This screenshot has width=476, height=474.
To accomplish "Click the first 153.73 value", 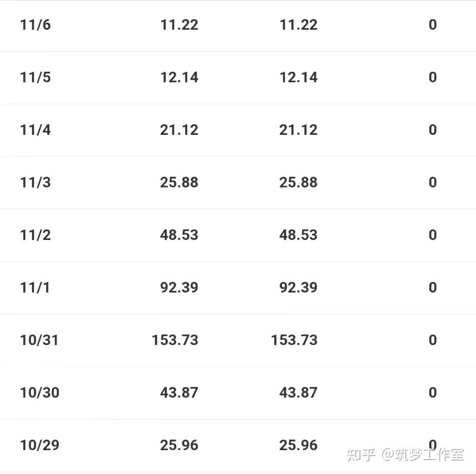I will pos(175,340).
